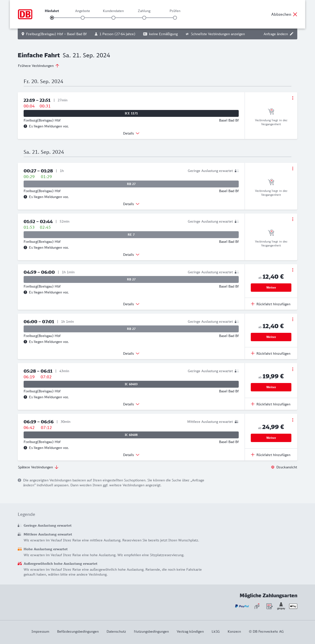Click Weiter for the 24,99 € connection
Viewport: 315px width, 644px height.
click(271, 438)
